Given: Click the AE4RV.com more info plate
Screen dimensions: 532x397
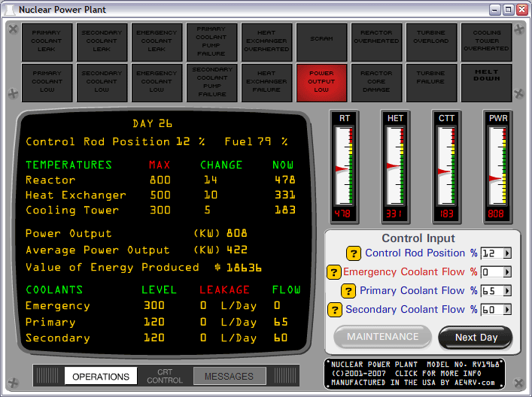Looking at the screenshot, I should pos(415,374).
